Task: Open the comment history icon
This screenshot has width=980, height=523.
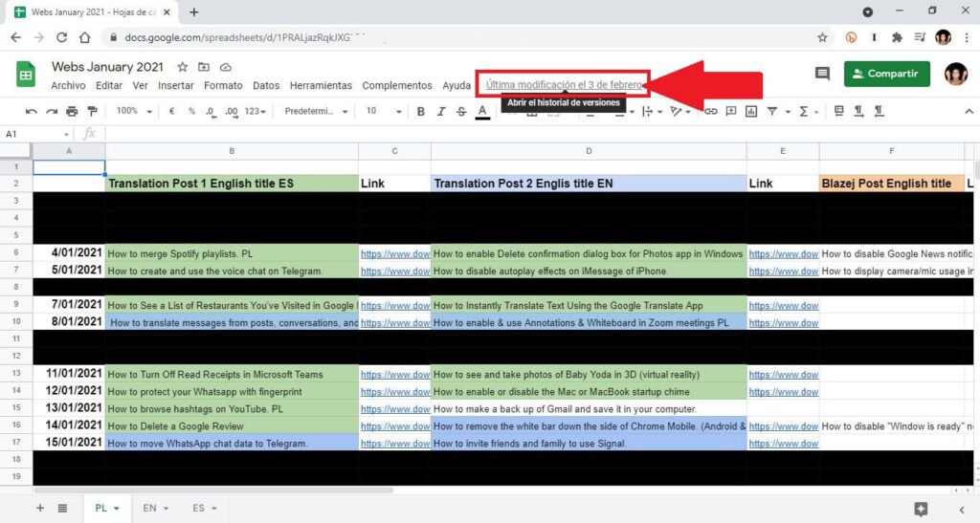Action: click(x=822, y=74)
